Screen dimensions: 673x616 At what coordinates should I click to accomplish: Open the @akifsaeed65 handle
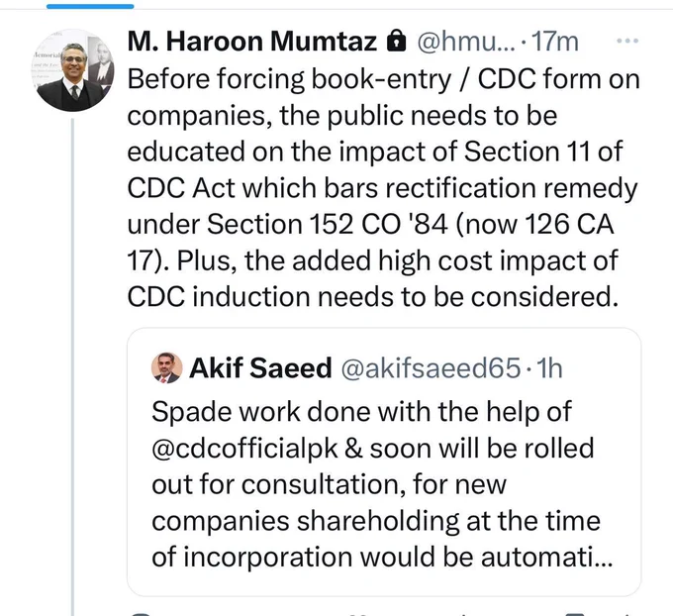tap(431, 368)
